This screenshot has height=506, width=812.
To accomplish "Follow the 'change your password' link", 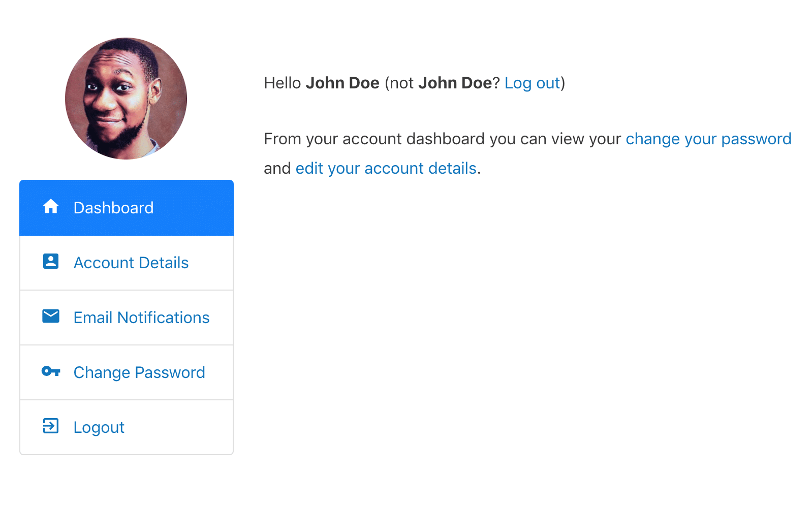I will (708, 139).
